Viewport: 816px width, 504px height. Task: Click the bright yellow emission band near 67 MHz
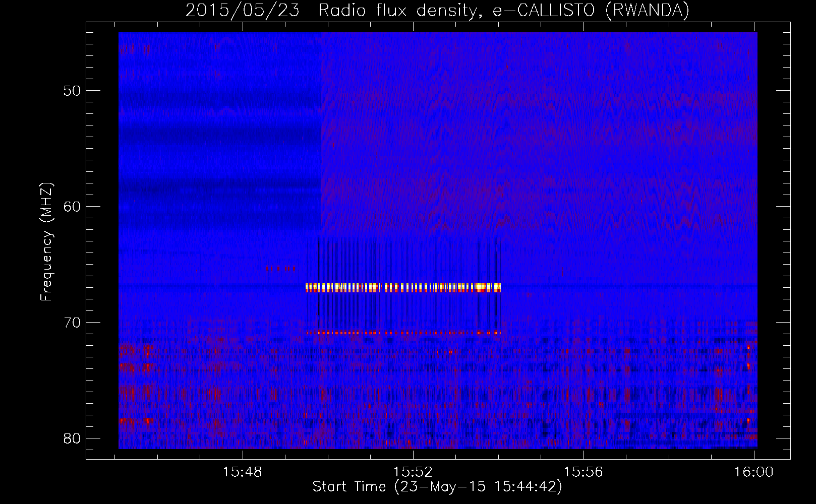[x=403, y=287]
